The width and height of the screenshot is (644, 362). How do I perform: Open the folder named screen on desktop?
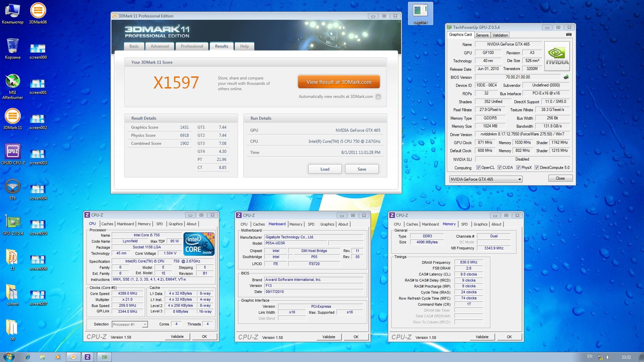(x=13, y=295)
